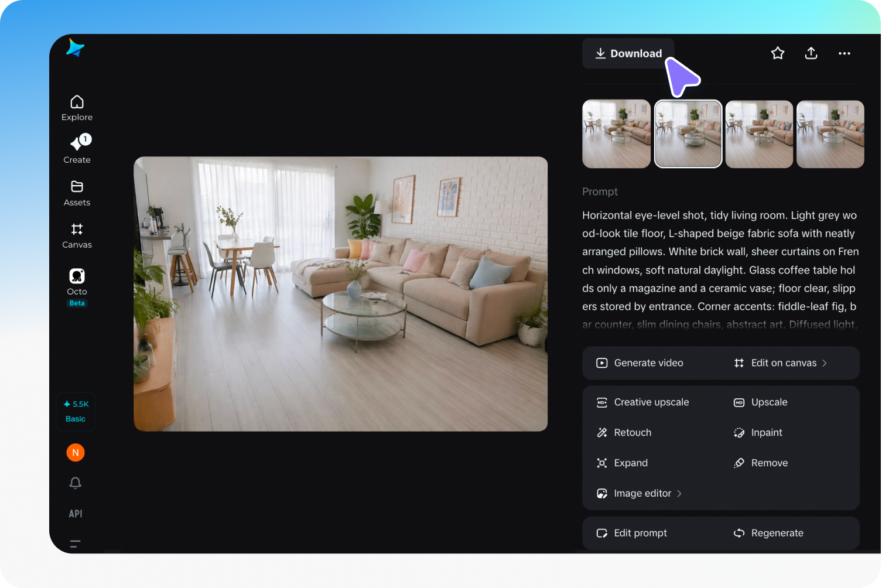Screen dimensions: 882x588
Task: Open the Assets folder
Action: [77, 193]
